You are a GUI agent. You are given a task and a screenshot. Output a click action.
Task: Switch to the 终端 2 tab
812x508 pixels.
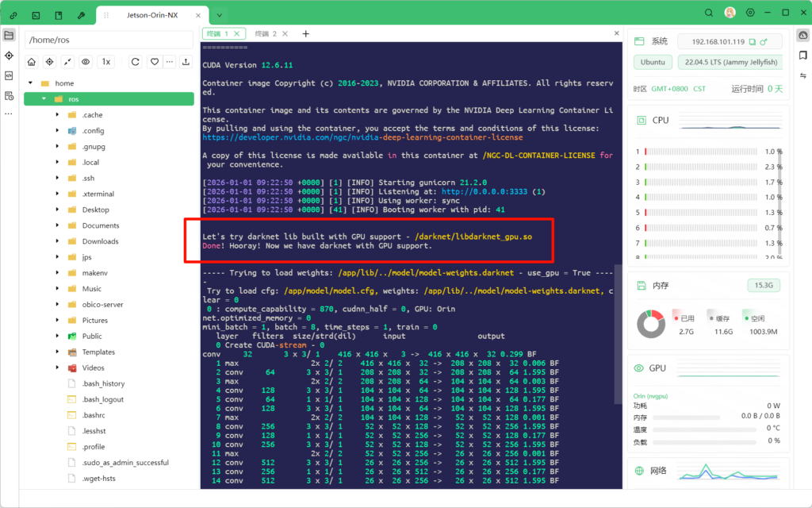pos(266,34)
